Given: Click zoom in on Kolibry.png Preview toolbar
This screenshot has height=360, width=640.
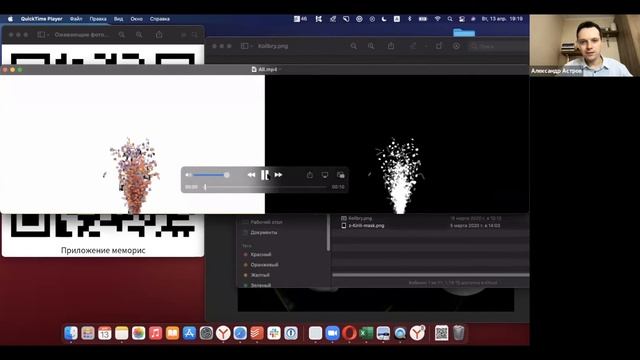Looking at the screenshot, I should tap(371, 46).
